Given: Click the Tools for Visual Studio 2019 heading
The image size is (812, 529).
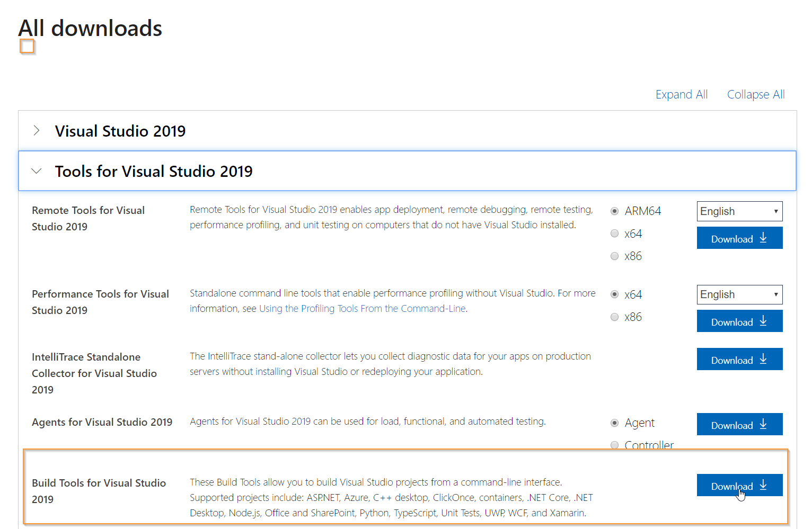Looking at the screenshot, I should 154,172.
